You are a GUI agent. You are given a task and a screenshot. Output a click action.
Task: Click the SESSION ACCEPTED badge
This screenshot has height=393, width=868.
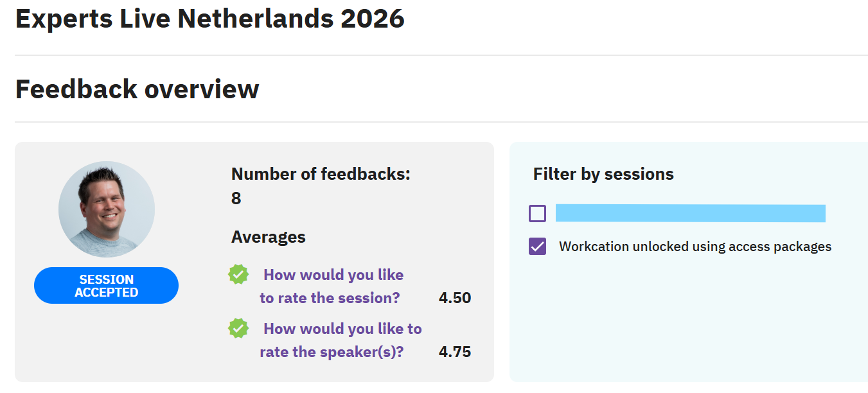[106, 286]
